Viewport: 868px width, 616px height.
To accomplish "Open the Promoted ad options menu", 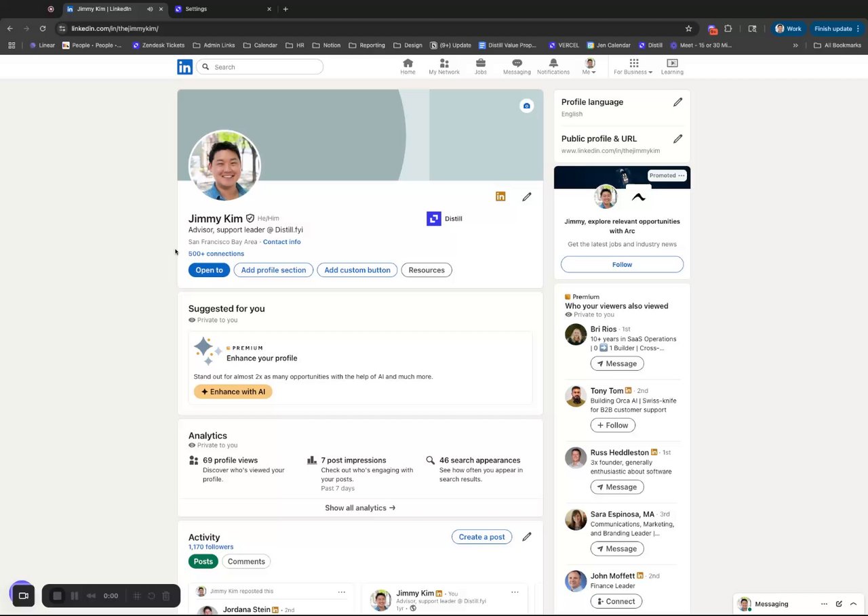I will click(682, 176).
